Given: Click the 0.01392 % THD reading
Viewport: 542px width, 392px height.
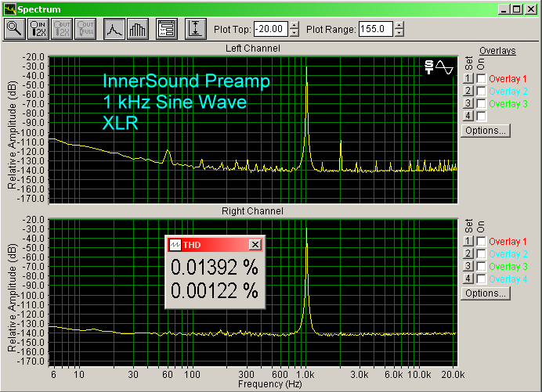Looking at the screenshot, I should [215, 268].
